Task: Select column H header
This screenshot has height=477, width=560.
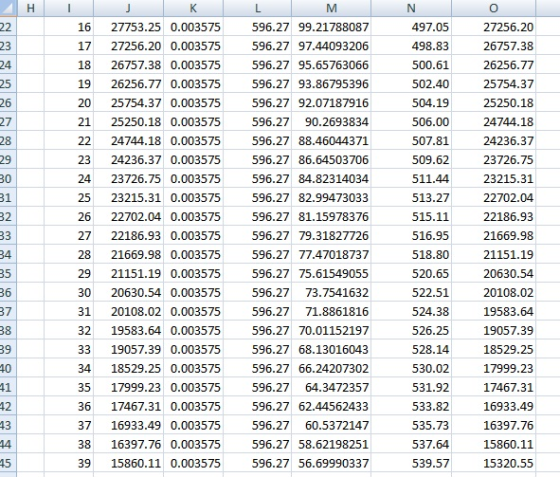Action: [30, 8]
